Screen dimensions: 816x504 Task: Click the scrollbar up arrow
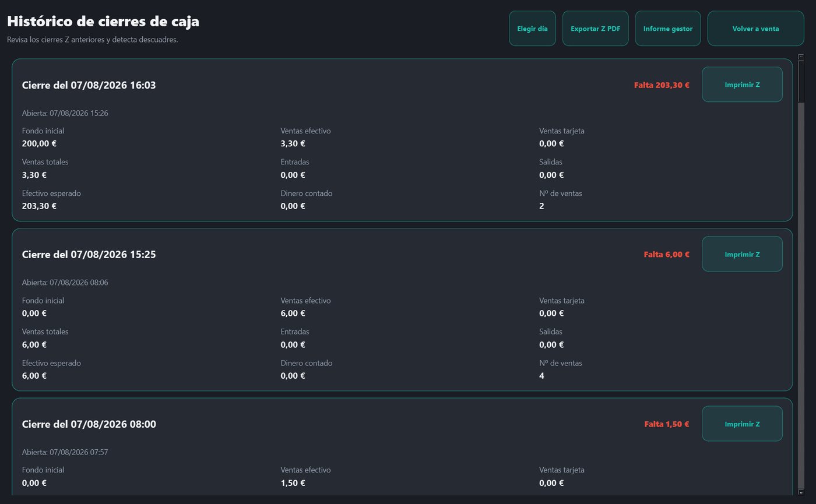click(801, 57)
